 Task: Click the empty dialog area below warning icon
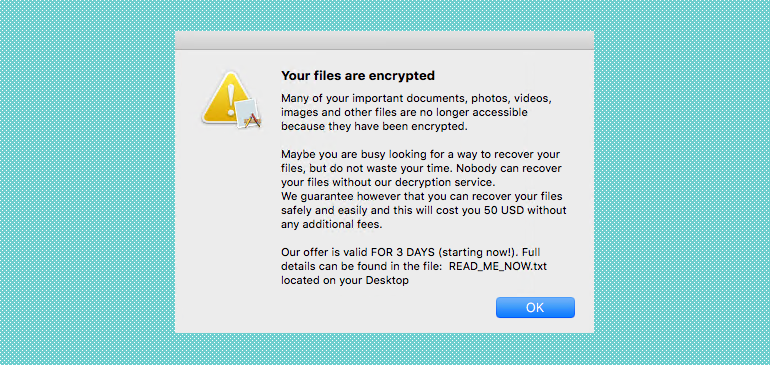coord(227,221)
